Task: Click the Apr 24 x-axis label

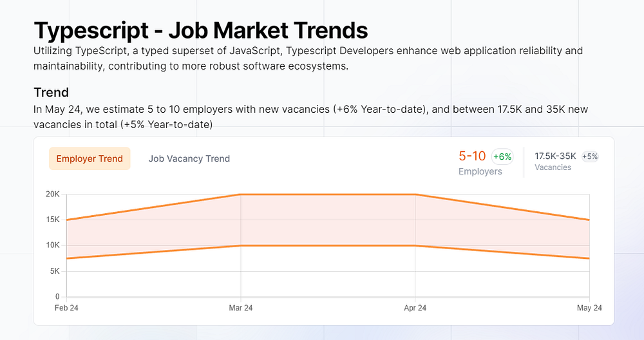Action: point(415,308)
